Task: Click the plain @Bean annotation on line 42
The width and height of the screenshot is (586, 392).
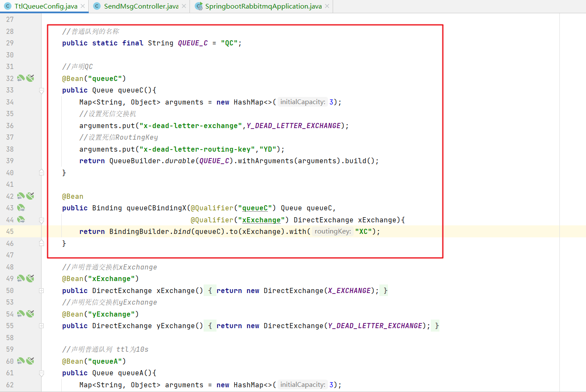Action: [x=73, y=196]
